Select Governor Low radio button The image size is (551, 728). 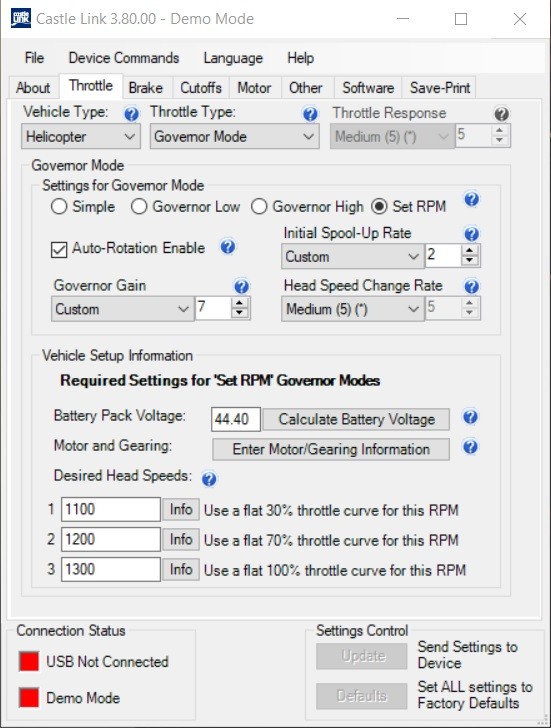point(139,207)
